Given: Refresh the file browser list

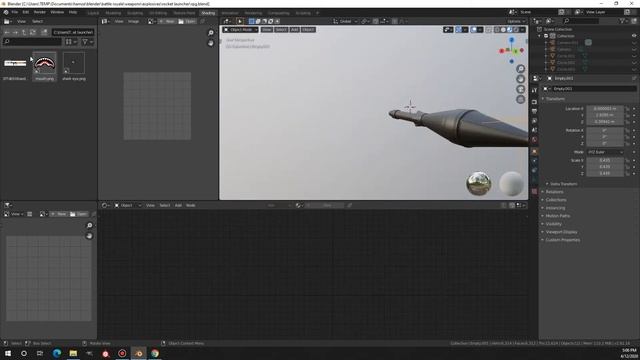Looking at the screenshot, I should [x=33, y=32].
